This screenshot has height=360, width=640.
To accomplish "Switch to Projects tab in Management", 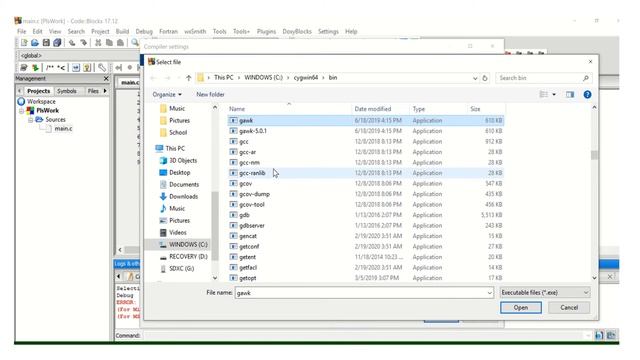I will point(38,91).
